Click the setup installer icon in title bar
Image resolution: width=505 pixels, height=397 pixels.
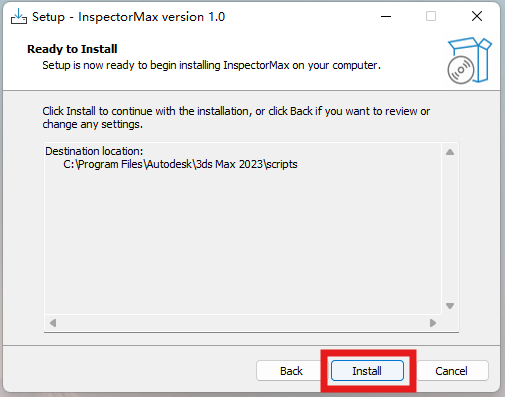click(19, 17)
